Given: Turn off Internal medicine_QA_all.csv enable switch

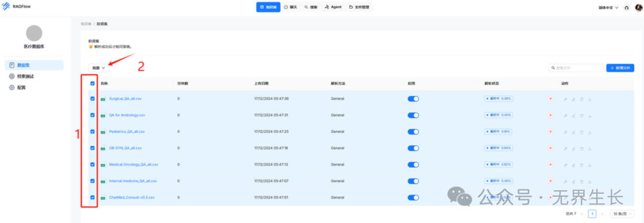Looking at the screenshot, I should [x=413, y=181].
